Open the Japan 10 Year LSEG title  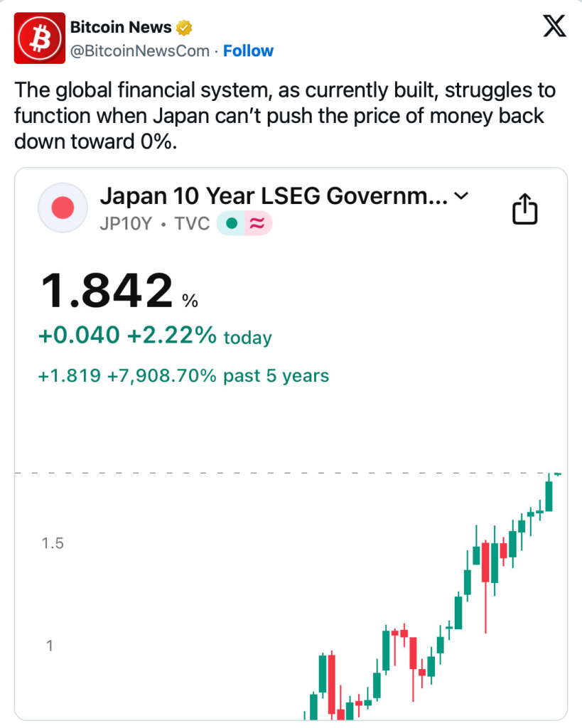pos(274,196)
